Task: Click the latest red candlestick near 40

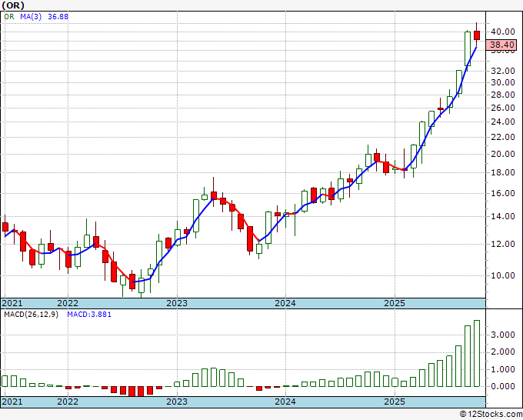Action: (x=477, y=35)
